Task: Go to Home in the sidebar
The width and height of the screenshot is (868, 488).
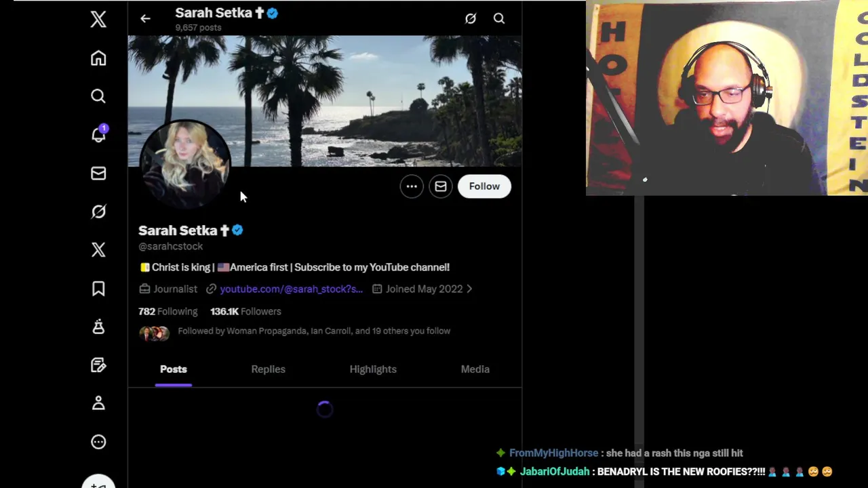Action: [x=98, y=58]
